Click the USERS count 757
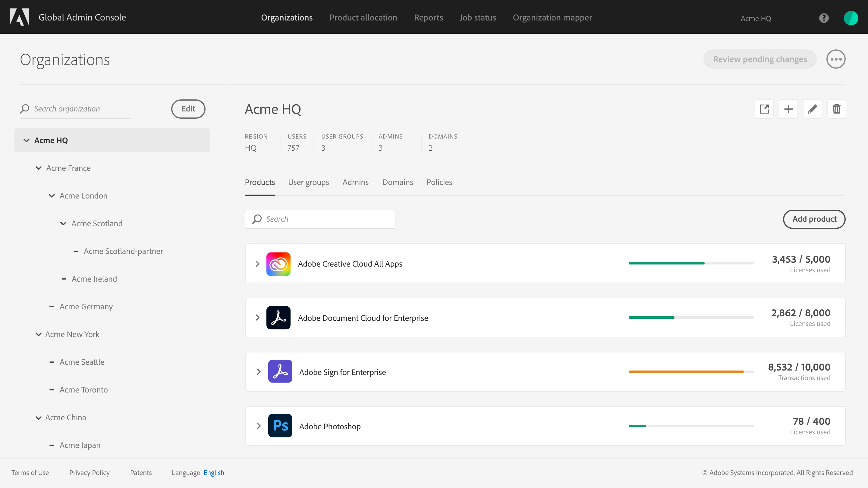The height and width of the screenshot is (488, 868). [293, 148]
